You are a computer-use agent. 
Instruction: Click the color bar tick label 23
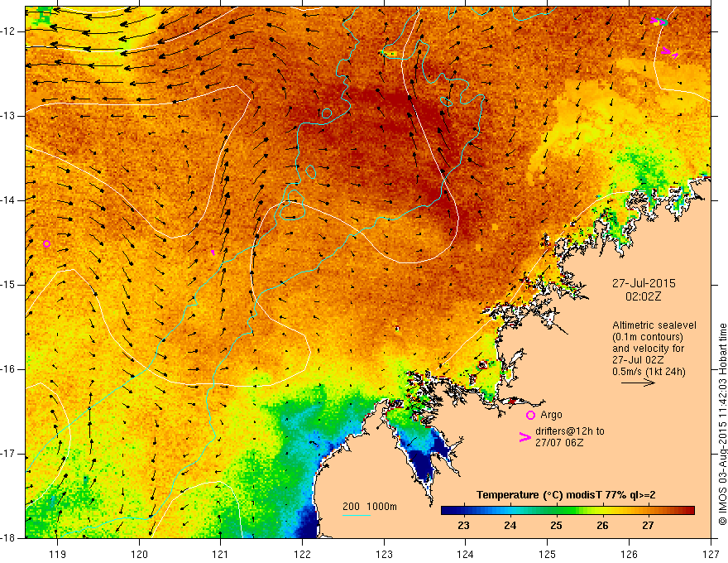(463, 526)
